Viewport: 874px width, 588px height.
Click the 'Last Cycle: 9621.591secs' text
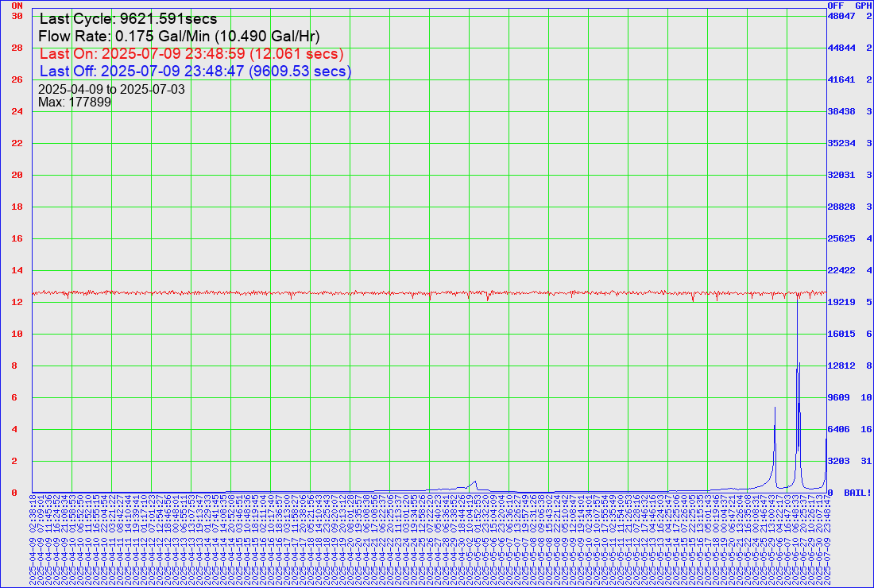click(128, 19)
